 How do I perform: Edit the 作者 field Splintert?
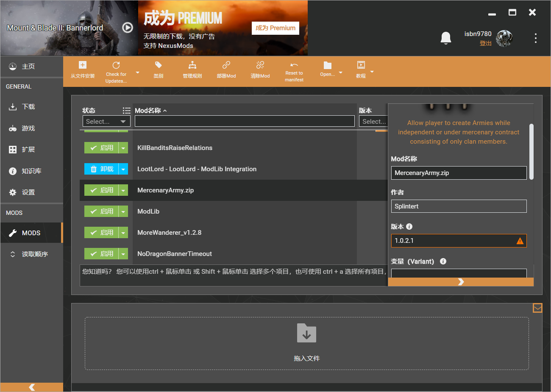[459, 206]
